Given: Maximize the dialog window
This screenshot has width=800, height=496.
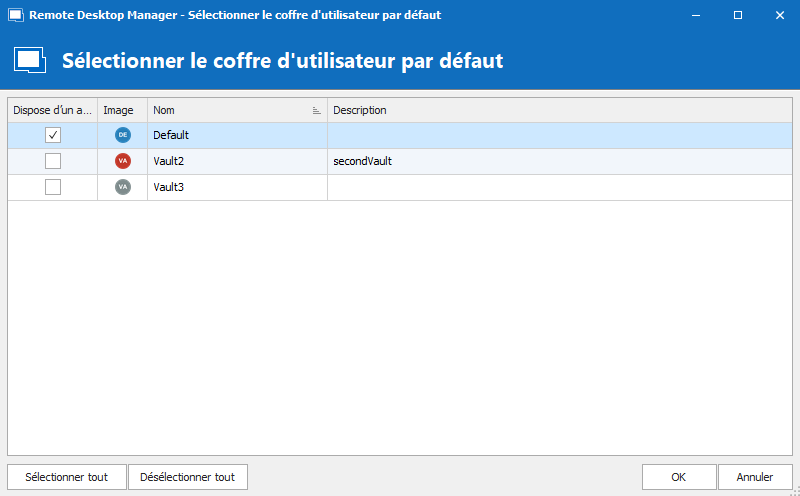Looking at the screenshot, I should coord(737,16).
